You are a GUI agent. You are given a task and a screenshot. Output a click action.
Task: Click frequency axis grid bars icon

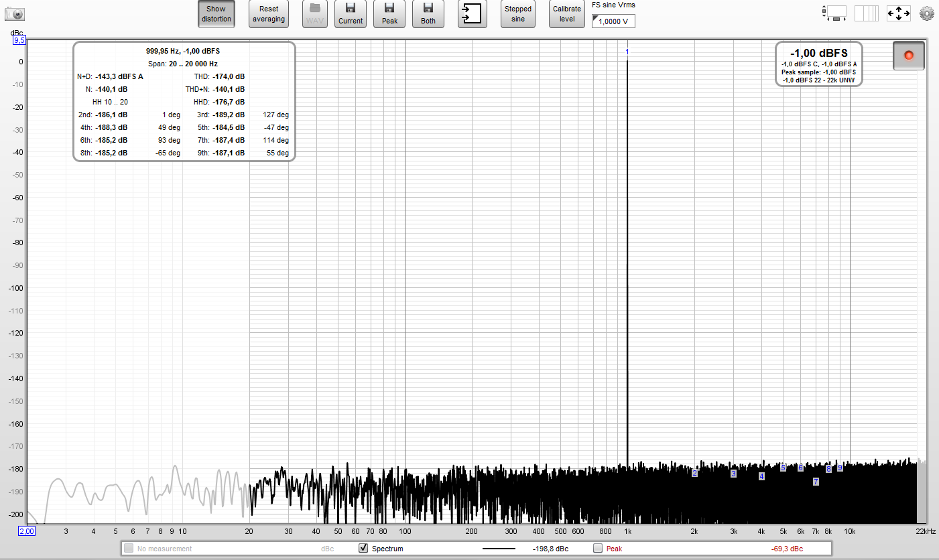pyautogui.click(x=866, y=13)
